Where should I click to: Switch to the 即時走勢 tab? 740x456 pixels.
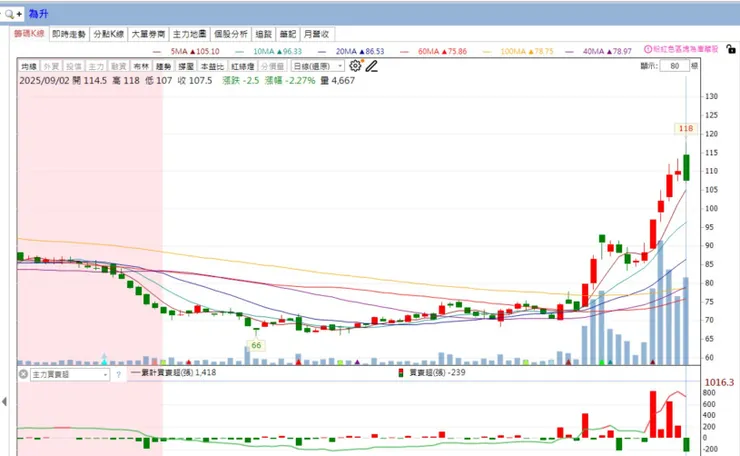click(69, 34)
